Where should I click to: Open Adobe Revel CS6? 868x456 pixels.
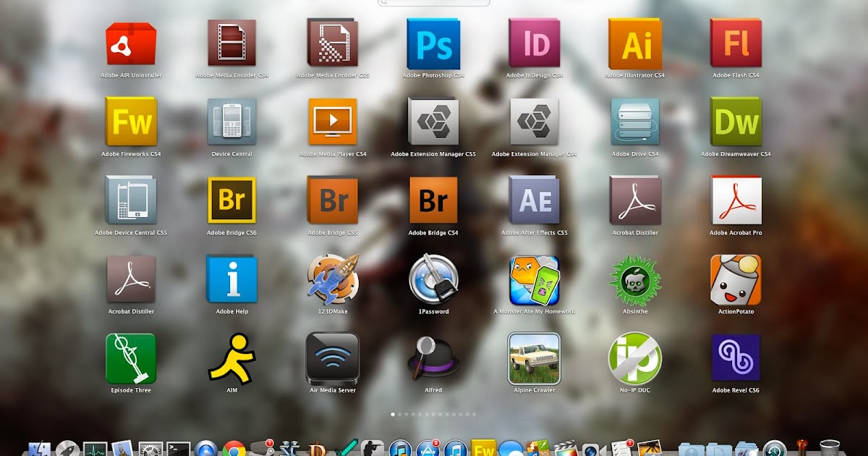(x=736, y=358)
